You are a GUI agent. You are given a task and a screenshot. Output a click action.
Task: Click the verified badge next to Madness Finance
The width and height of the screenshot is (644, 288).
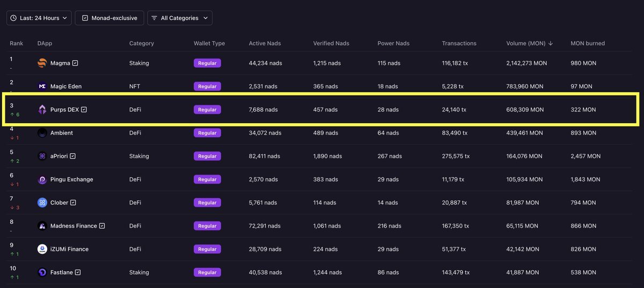coord(102,226)
